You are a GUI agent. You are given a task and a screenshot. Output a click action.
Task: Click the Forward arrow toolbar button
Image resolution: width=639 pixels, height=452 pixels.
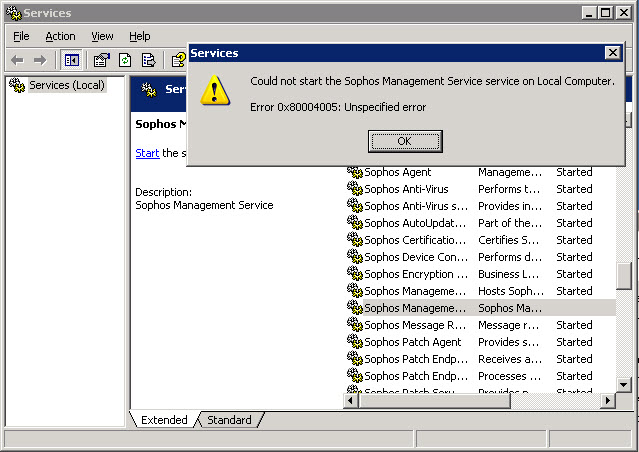point(40,60)
